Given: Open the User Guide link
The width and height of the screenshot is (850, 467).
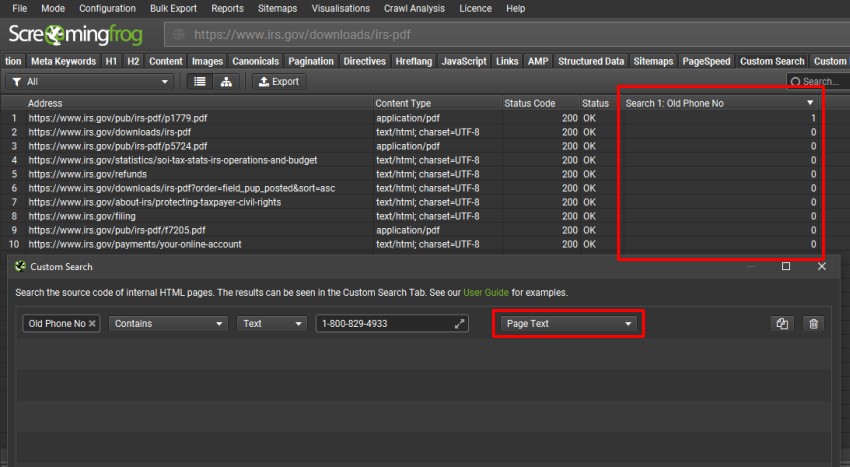Looking at the screenshot, I should 486,292.
